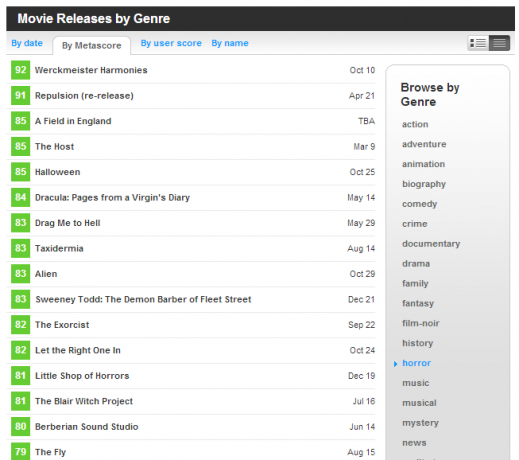Open the movie Drag Me to Hell
The width and height of the screenshot is (519, 460).
click(x=68, y=223)
